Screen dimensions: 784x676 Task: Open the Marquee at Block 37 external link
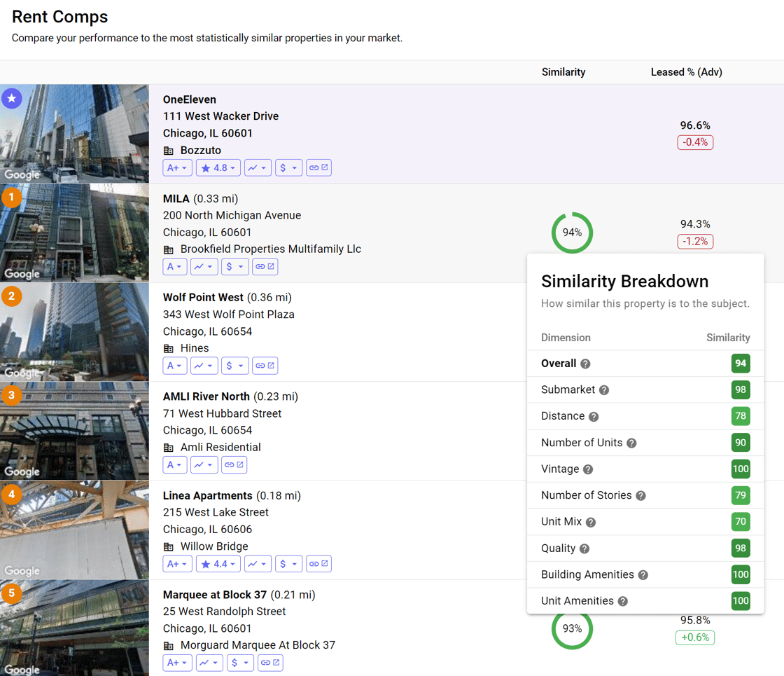tap(270, 663)
